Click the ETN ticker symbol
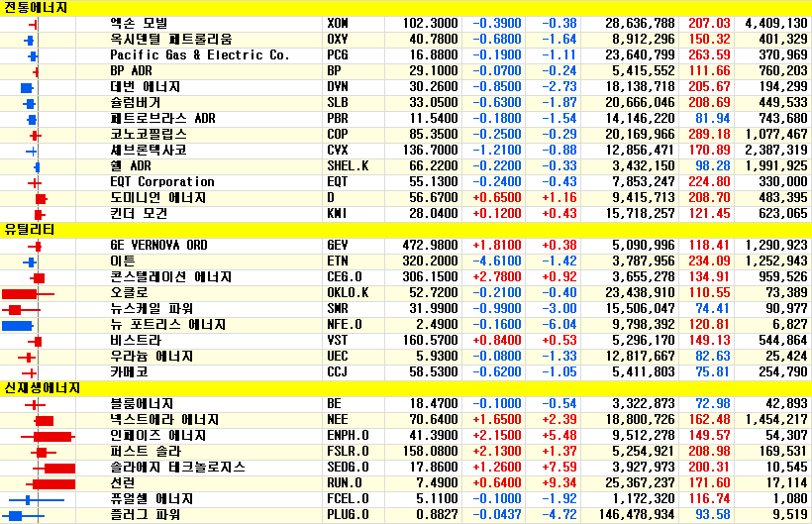 pyautogui.click(x=337, y=261)
